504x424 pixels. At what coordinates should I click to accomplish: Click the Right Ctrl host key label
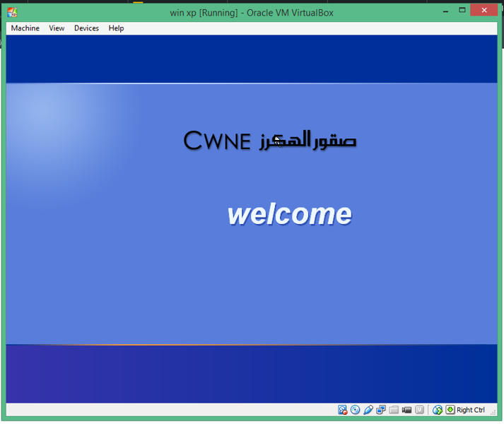tap(471, 410)
